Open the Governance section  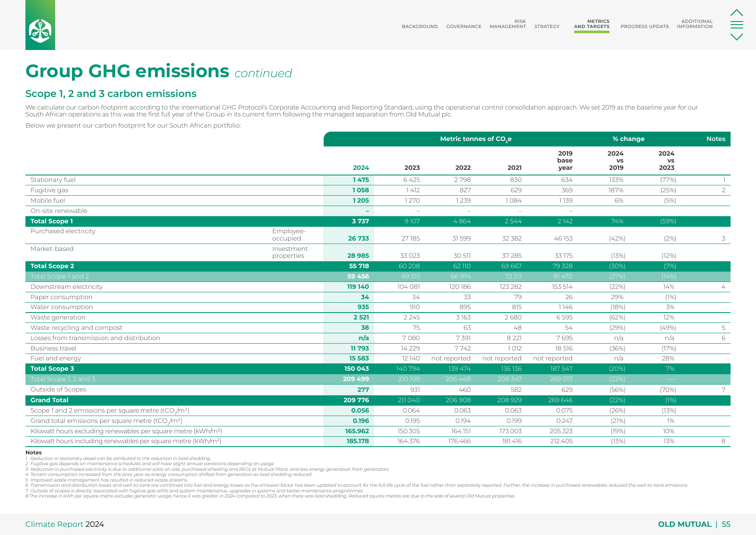pos(464,27)
